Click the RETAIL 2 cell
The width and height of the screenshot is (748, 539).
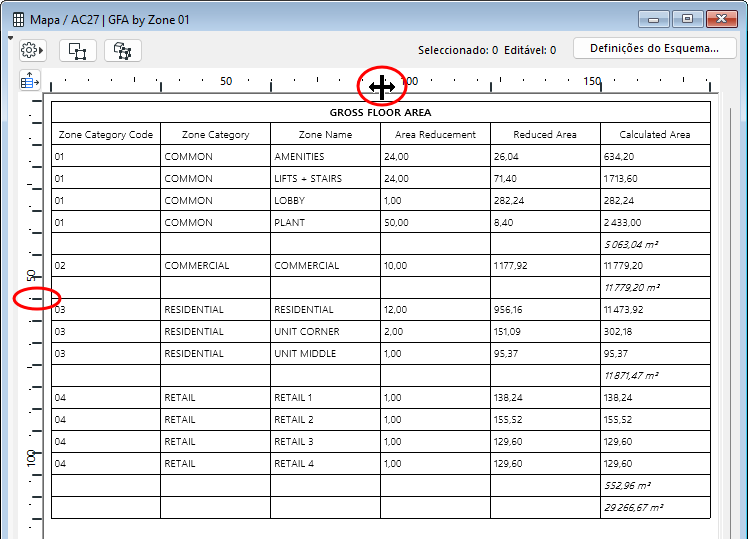click(325, 419)
